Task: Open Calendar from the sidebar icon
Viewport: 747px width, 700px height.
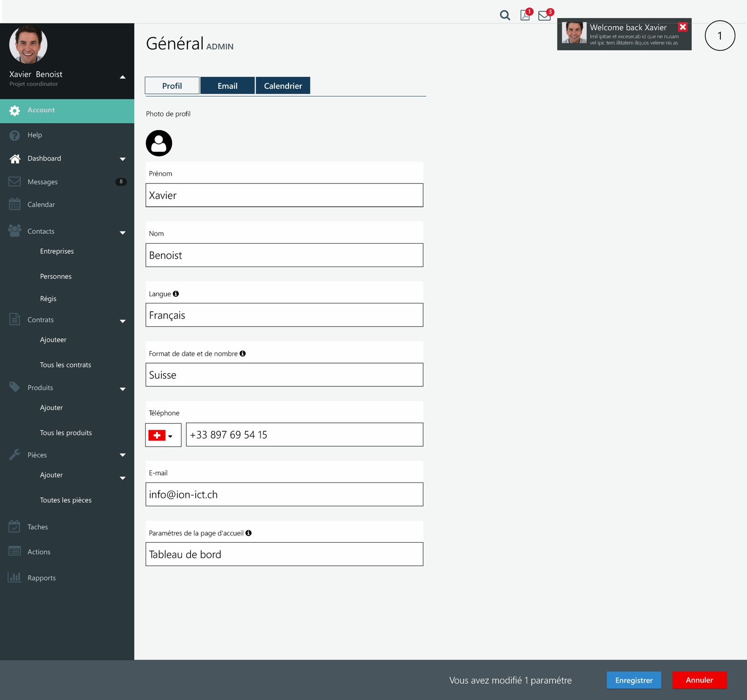Action: coord(14,204)
